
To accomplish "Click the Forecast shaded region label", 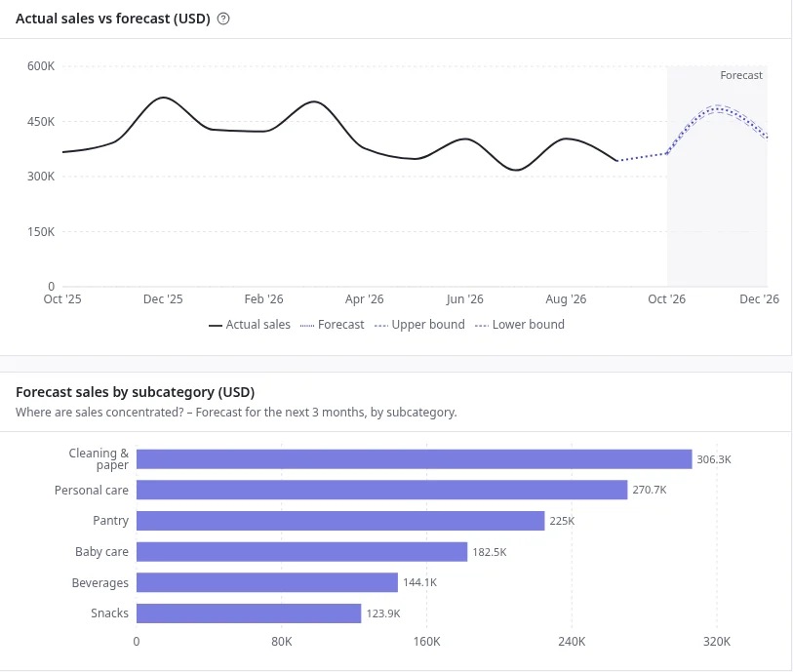I will coord(741,75).
